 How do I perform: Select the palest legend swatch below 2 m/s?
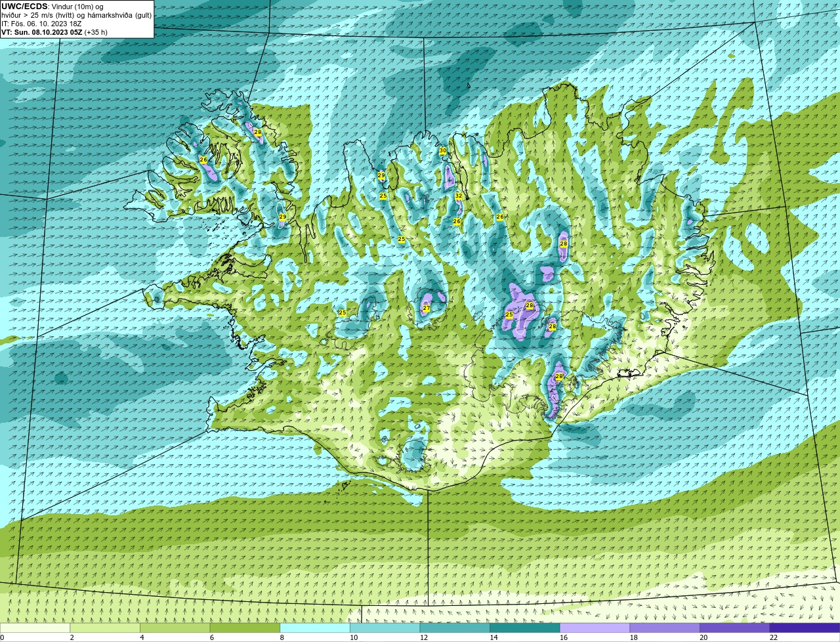35,628
